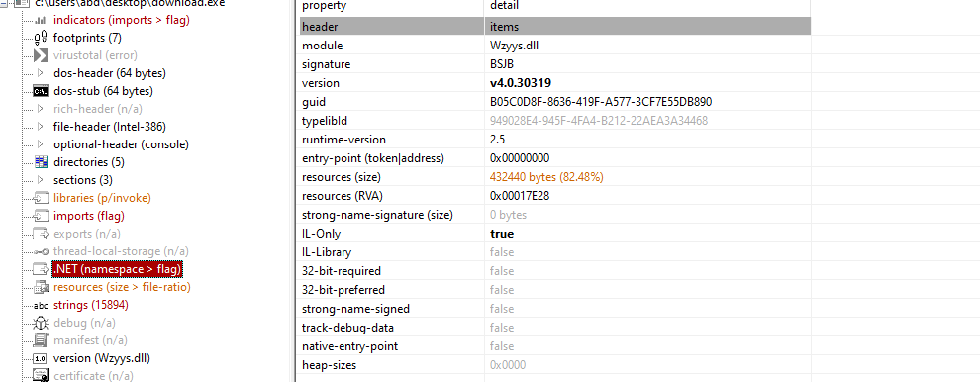Image resolution: width=980 pixels, height=382 pixels.
Task: Select the header items row
Action: pyautogui.click(x=554, y=27)
